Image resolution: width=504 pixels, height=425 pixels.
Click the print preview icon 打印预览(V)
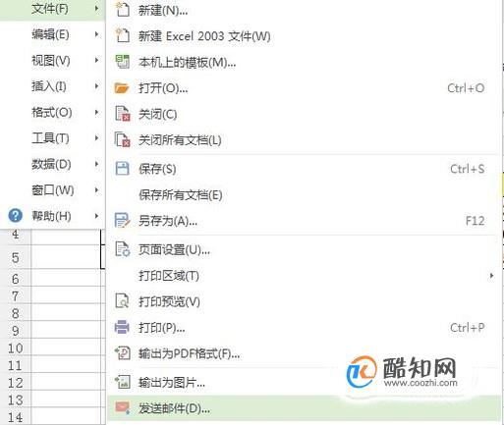tap(122, 301)
